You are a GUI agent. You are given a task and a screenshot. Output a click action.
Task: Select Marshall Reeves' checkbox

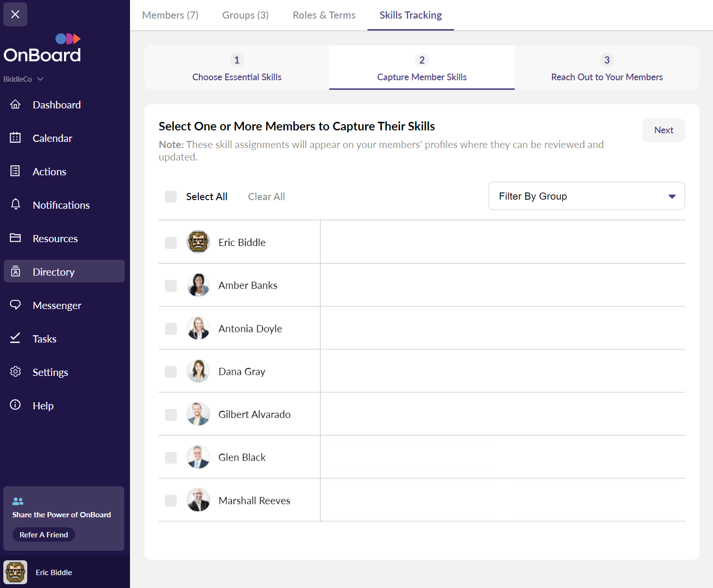pyautogui.click(x=171, y=501)
